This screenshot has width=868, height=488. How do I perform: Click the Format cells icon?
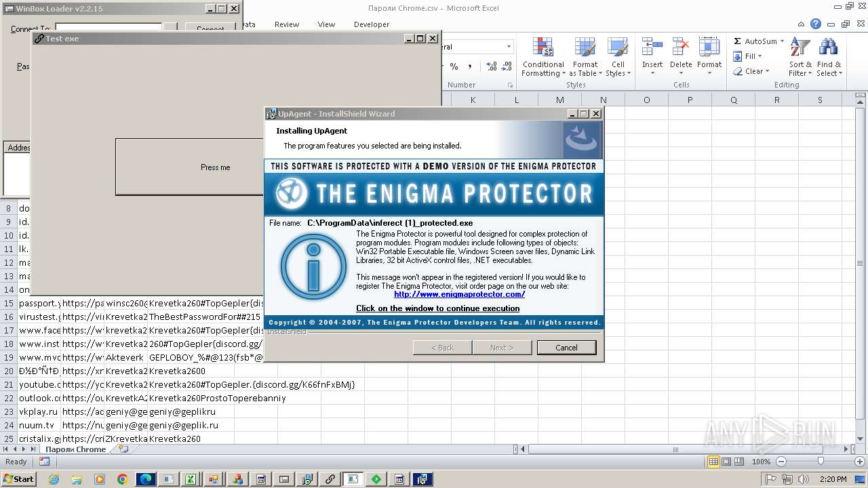click(x=709, y=47)
